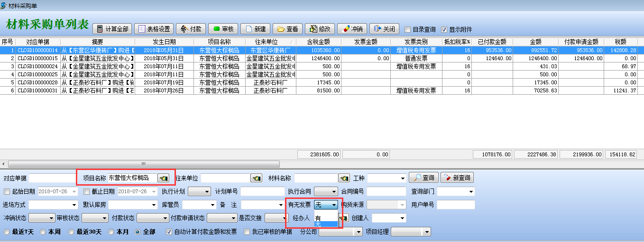The height and width of the screenshot is (242, 644).
Task: Open 表格设置 table settings
Action: (154, 29)
